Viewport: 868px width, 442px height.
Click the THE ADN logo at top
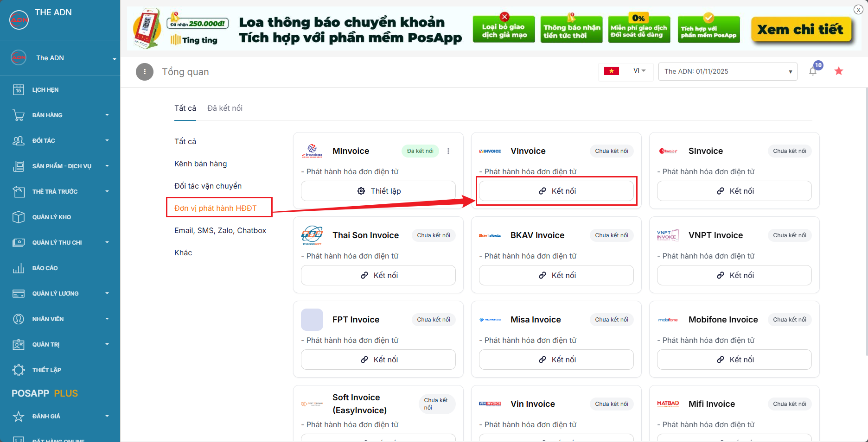click(x=19, y=20)
